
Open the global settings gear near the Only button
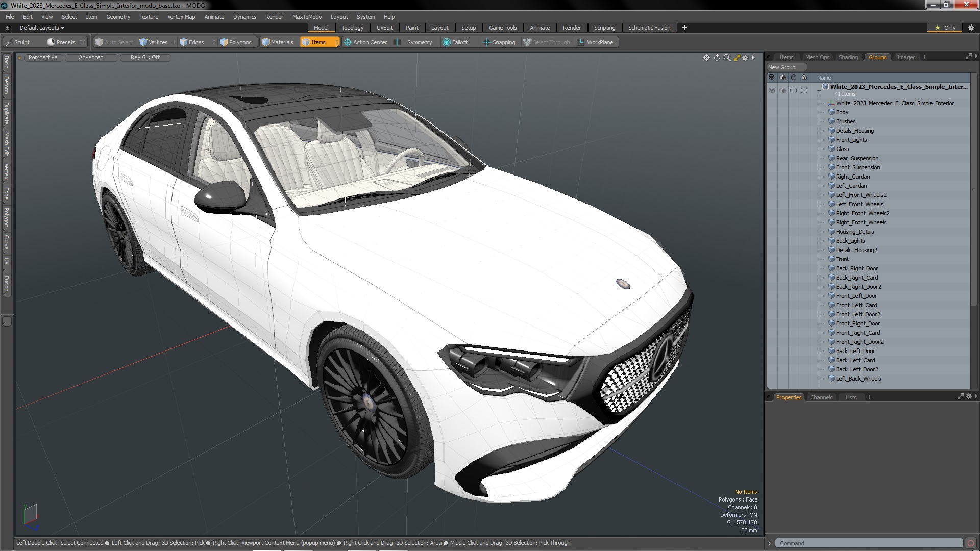(x=971, y=28)
